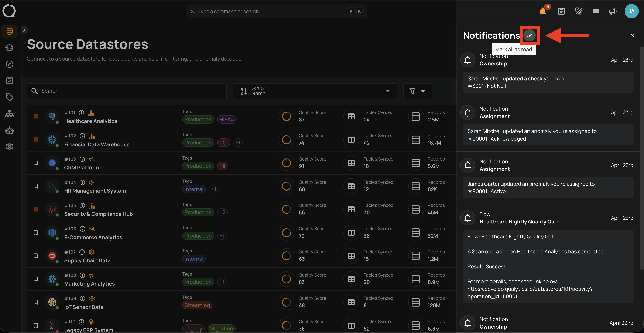This screenshot has height=333, width=644.
Task: Toggle bookmark for Supply Chain Data
Action: click(36, 256)
